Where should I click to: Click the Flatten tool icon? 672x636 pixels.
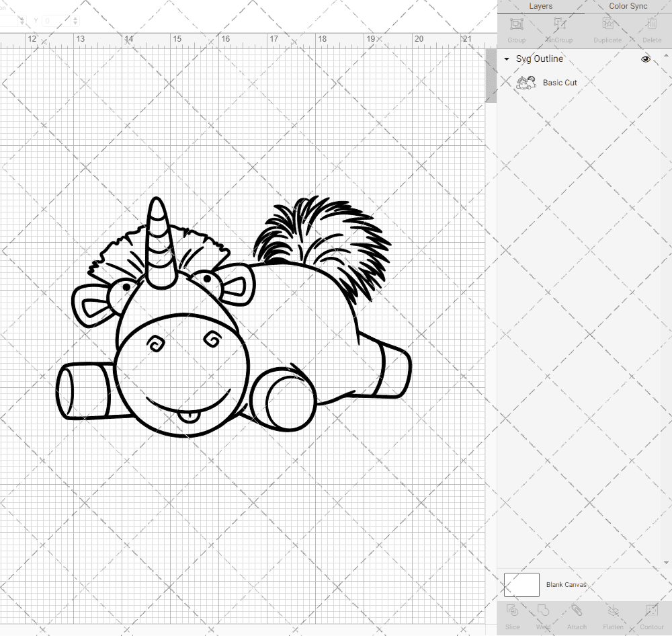(614, 610)
